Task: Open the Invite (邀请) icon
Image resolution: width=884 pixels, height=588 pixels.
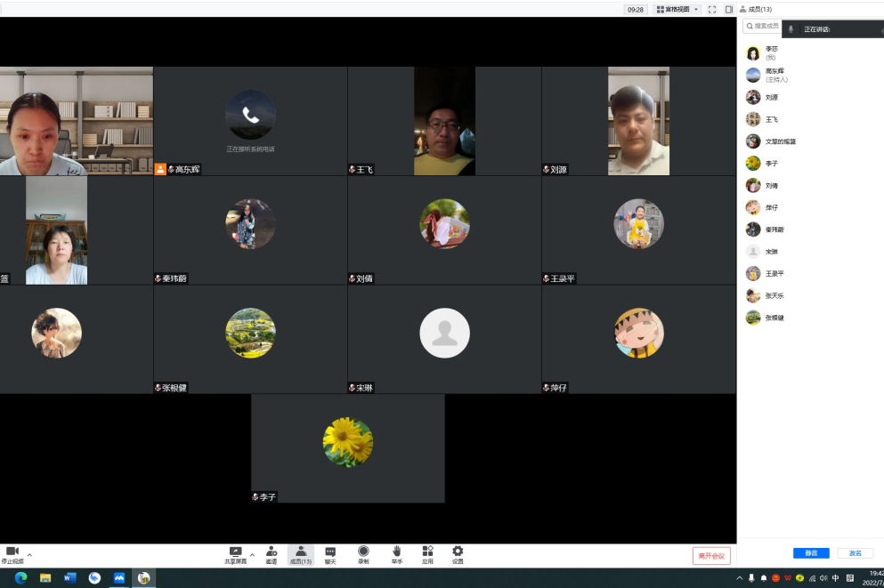Action: 271,552
